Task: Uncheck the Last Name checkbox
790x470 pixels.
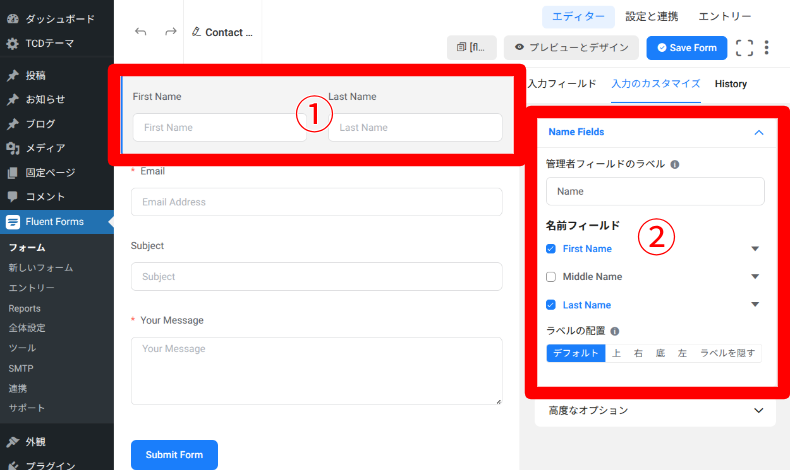Action: (x=551, y=305)
